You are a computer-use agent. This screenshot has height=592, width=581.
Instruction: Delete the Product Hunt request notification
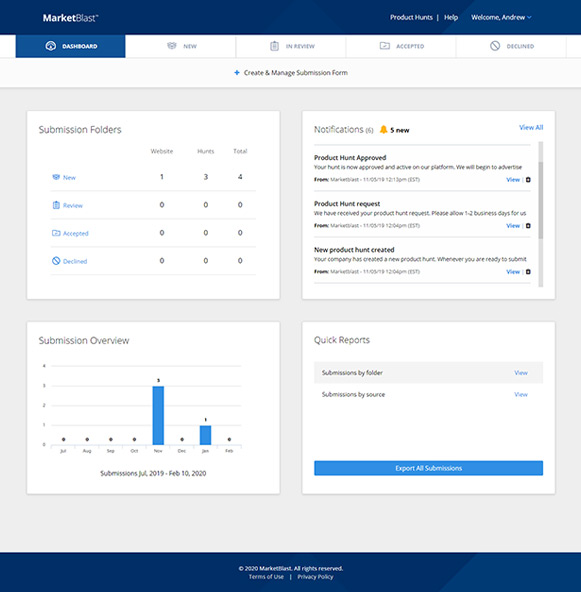pyautogui.click(x=528, y=226)
